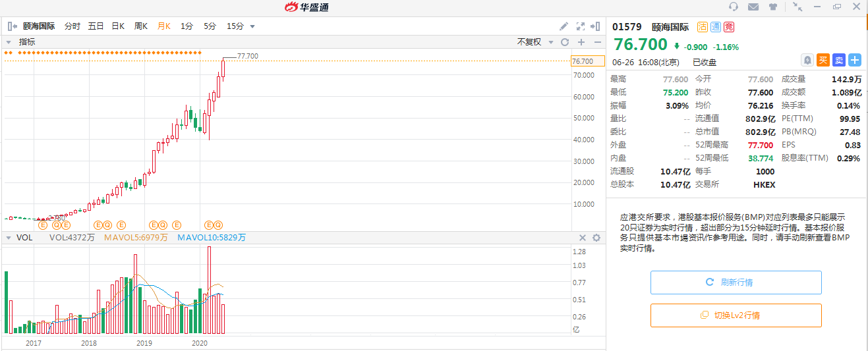Click the 2019 year label on axis
868x351 pixels.
point(144,343)
